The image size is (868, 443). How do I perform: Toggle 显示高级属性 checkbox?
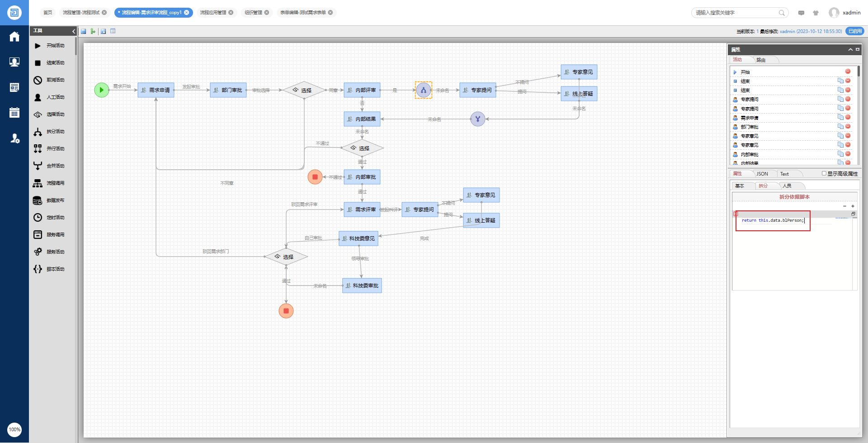click(824, 173)
